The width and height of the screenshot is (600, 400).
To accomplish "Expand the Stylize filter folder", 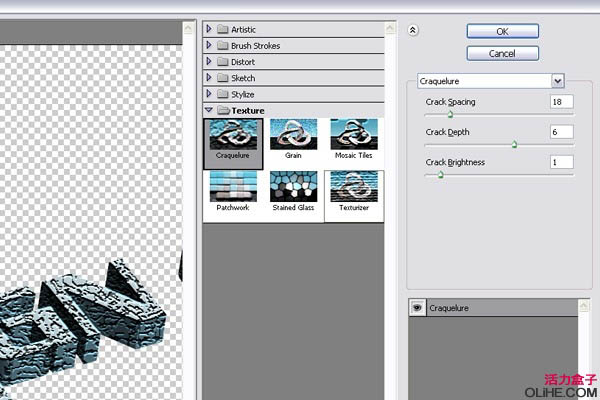I will click(x=242, y=94).
